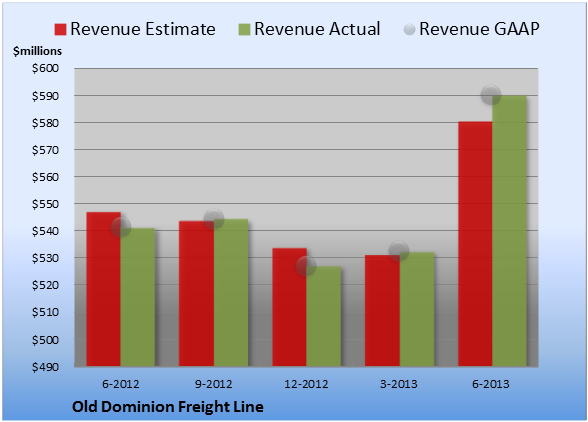
Task: Select the green actual bar for 6-2012
Action: click(138, 297)
